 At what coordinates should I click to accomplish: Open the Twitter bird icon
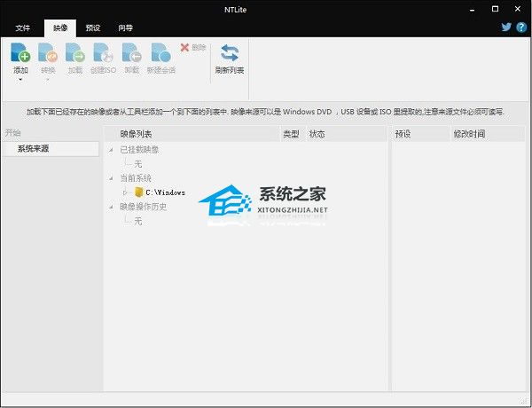point(506,27)
